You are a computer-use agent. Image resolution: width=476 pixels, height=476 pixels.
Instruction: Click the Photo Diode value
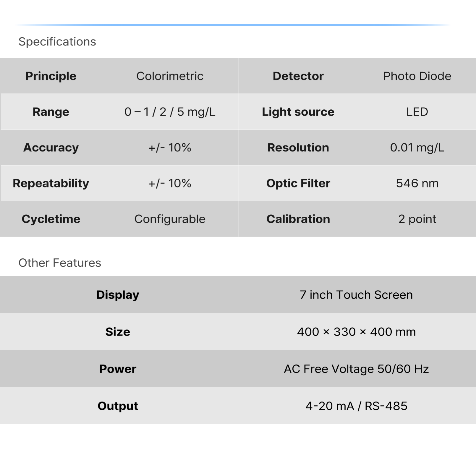tap(417, 76)
